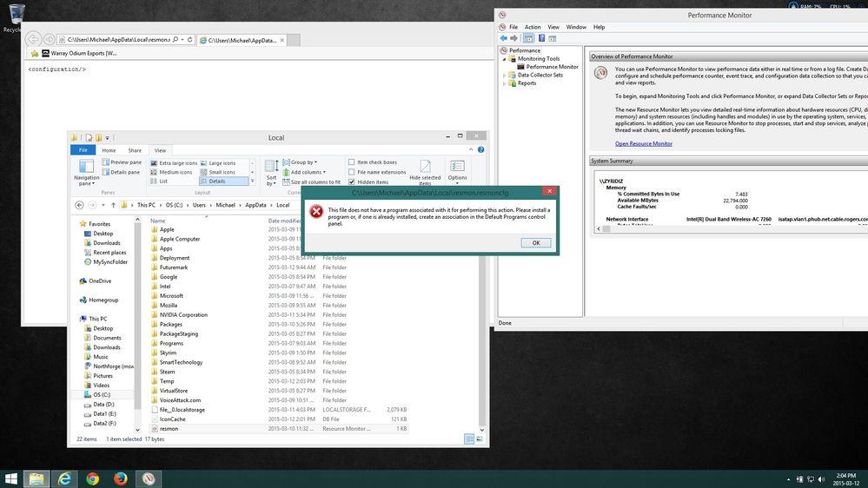
Task: Select Performance Monitor in the tree
Action: tap(552, 67)
